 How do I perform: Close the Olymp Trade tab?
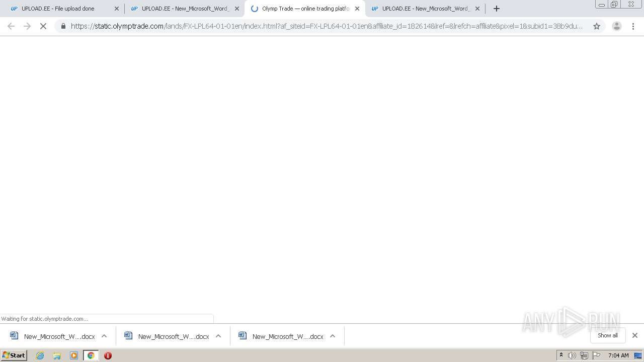(x=357, y=9)
